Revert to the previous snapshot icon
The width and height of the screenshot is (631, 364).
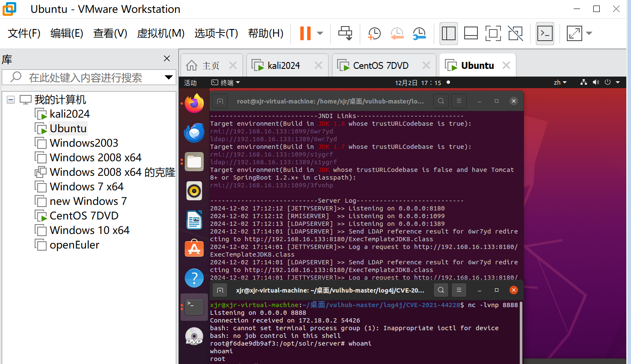pyautogui.click(x=397, y=33)
